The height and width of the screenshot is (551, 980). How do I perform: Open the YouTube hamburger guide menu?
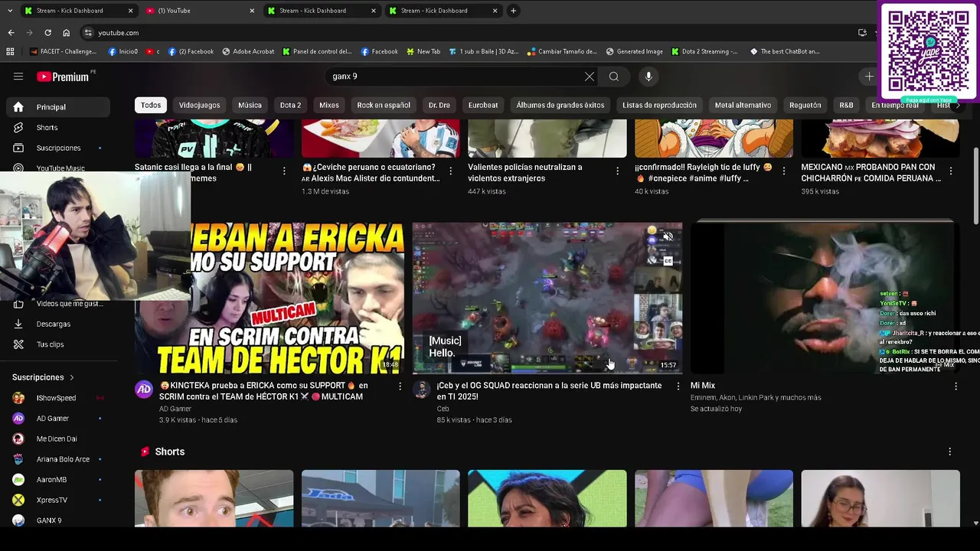click(x=18, y=77)
